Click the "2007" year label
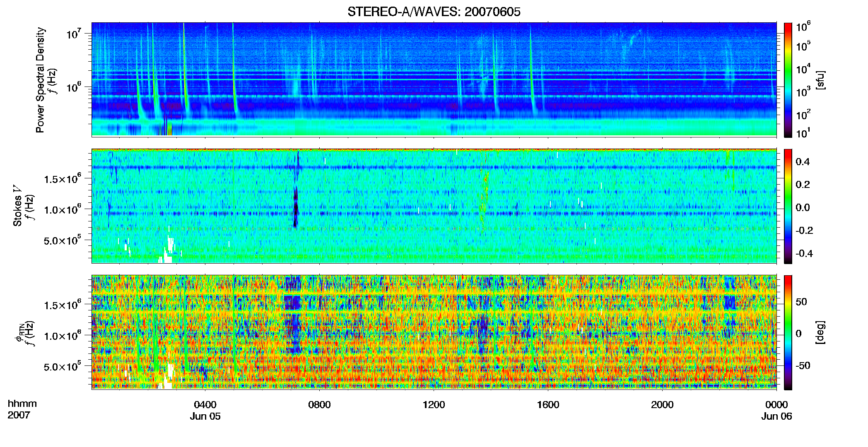Viewport: 868px width, 447px height. 19,415
